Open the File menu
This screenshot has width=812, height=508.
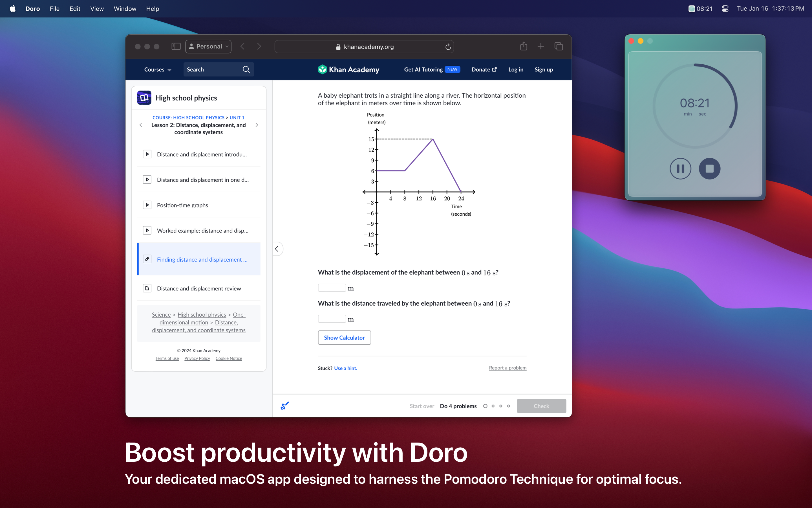coord(55,8)
